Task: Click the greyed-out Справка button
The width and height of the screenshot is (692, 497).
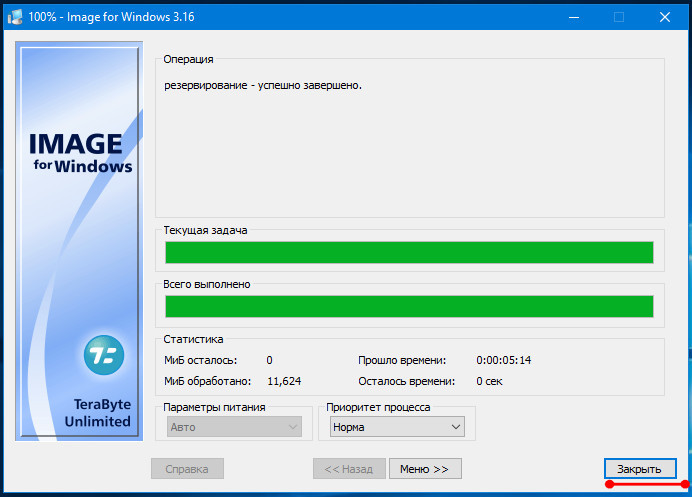Action: tap(187, 468)
